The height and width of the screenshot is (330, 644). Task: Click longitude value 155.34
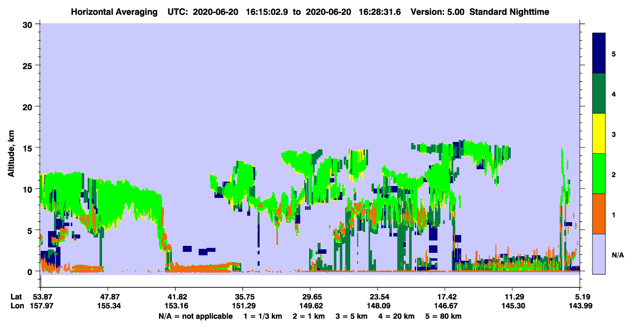click(x=108, y=306)
